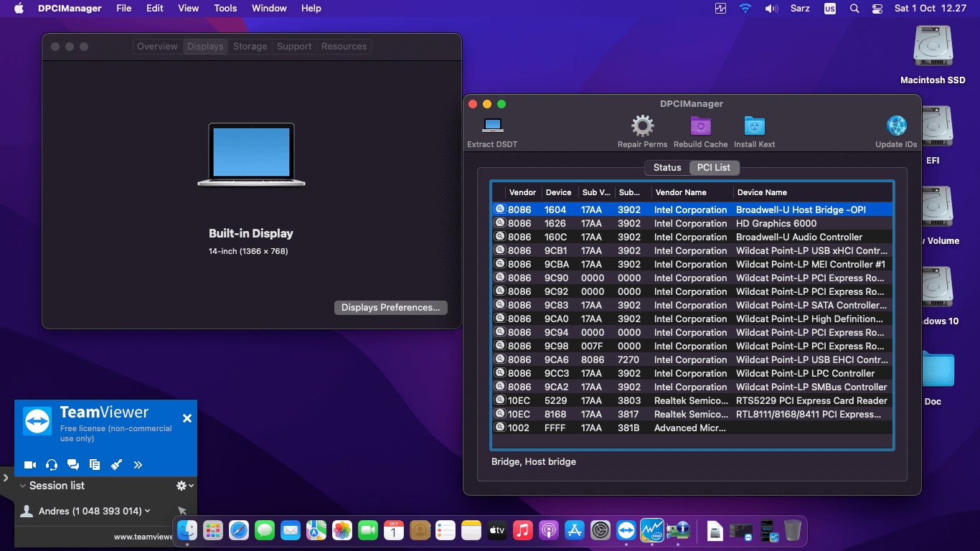Image resolution: width=980 pixels, height=551 pixels.
Task: Open the Support tab in About window
Action: [294, 46]
